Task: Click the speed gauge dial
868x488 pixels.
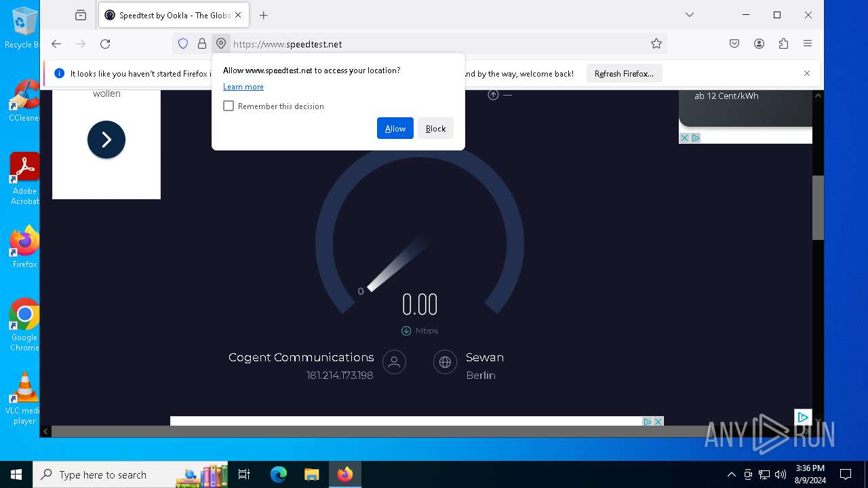Action: [x=420, y=230]
